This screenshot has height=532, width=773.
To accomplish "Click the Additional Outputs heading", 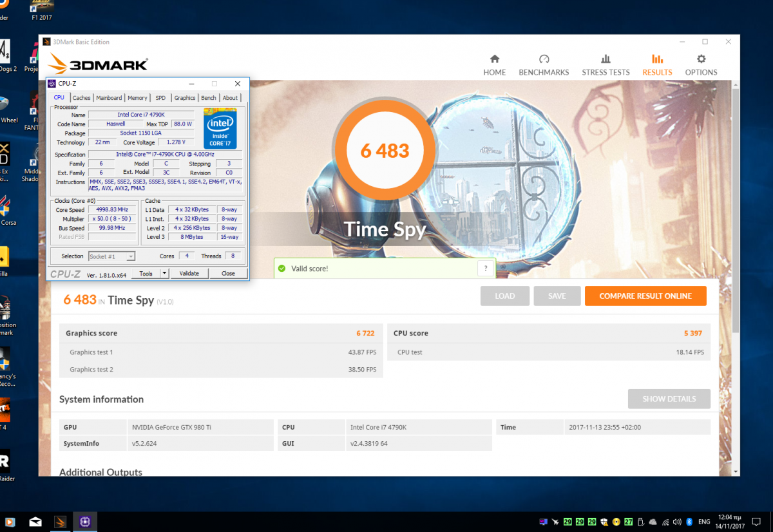I will (x=100, y=472).
